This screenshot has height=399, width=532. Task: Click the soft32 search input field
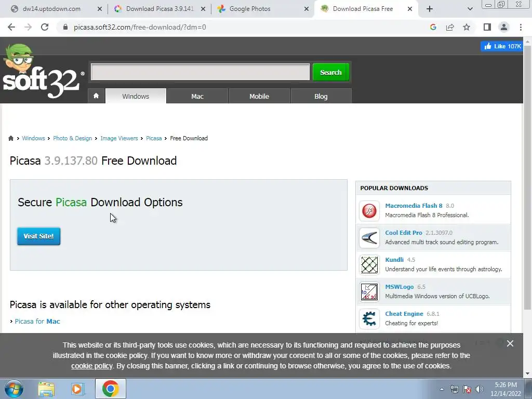coord(200,72)
